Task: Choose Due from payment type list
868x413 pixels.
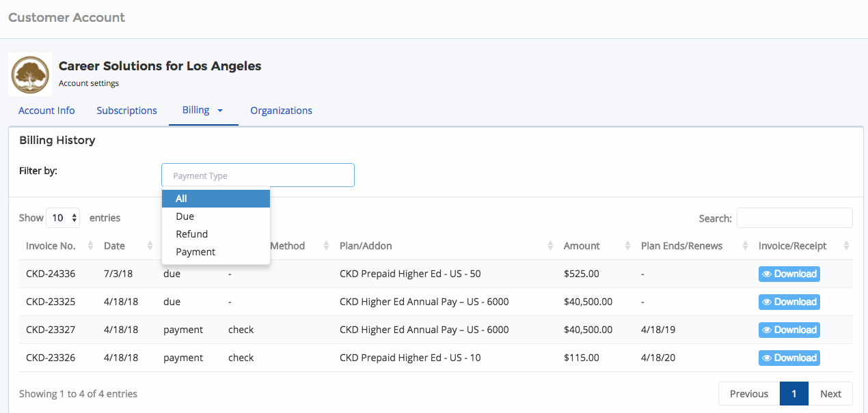Action: [216, 216]
